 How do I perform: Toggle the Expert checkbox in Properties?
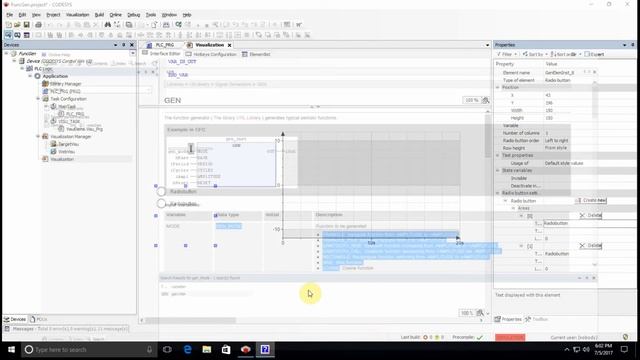point(587,54)
